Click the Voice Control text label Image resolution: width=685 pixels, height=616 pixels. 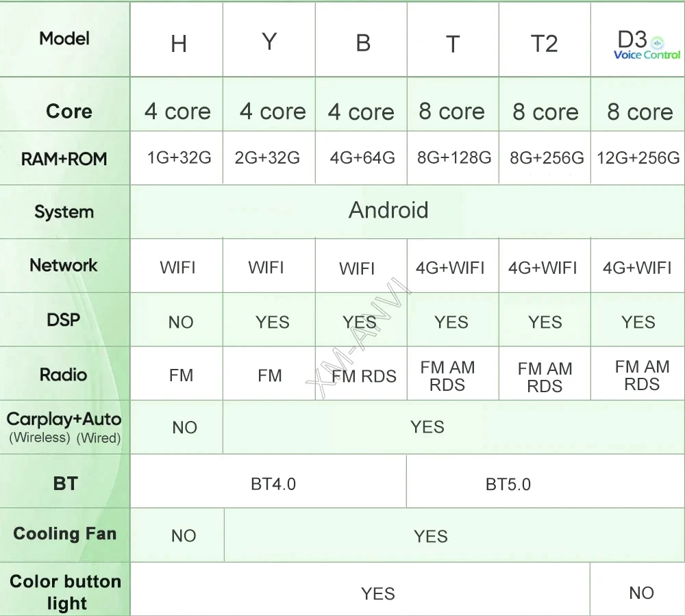(647, 55)
